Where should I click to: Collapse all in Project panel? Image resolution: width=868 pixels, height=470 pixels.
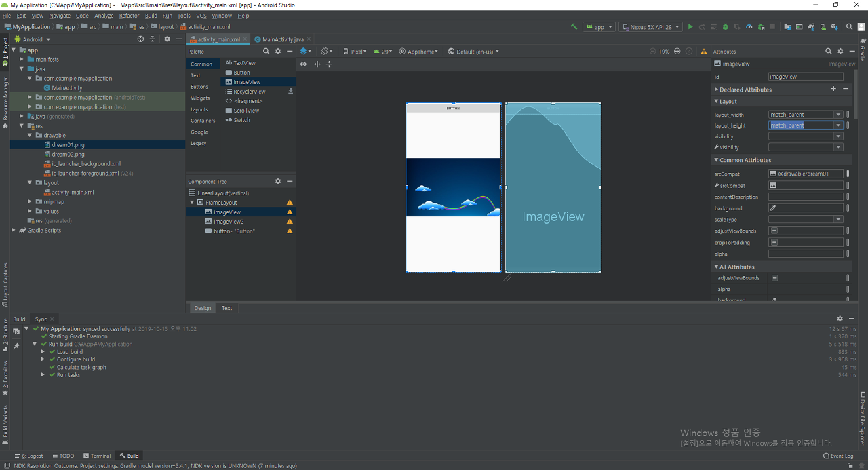(x=153, y=39)
